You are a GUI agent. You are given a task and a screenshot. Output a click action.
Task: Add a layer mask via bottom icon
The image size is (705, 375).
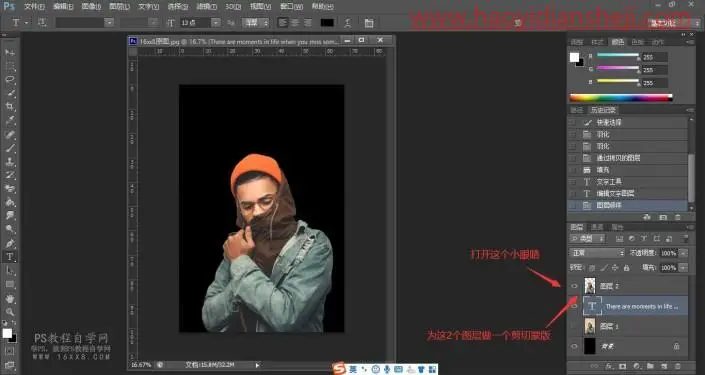tap(623, 366)
